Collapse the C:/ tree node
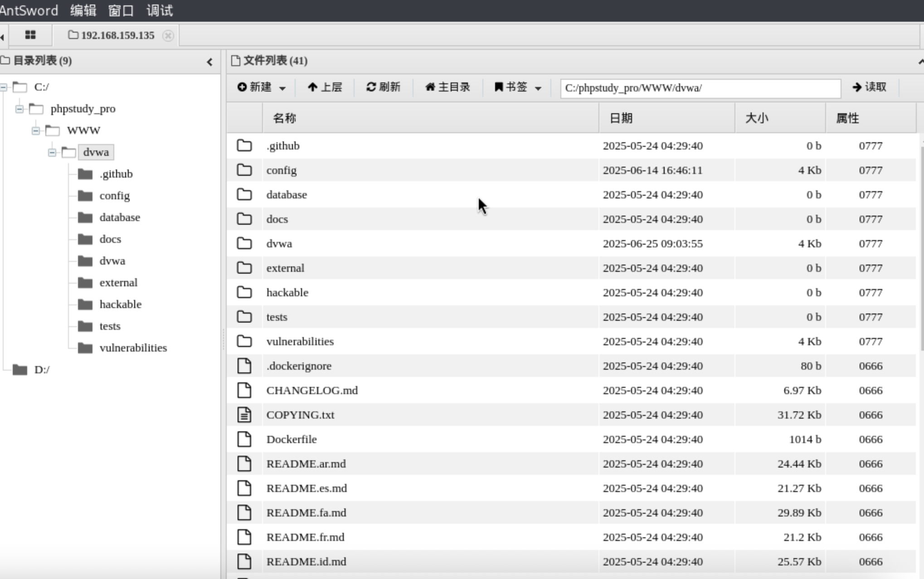Viewport: 924px width, 579px height. coord(4,87)
